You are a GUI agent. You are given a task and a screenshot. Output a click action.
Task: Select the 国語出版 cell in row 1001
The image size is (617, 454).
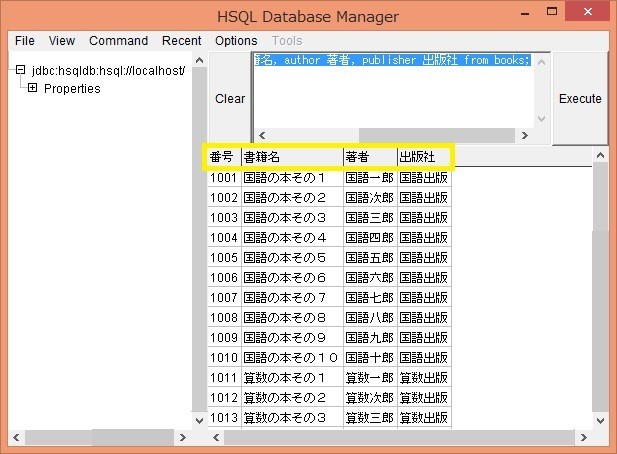click(424, 177)
